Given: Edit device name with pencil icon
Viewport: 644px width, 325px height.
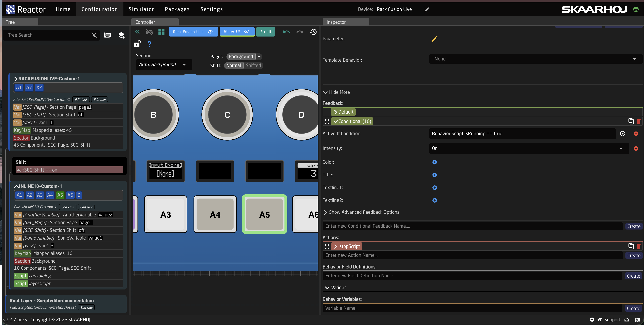Looking at the screenshot, I should point(427,9).
